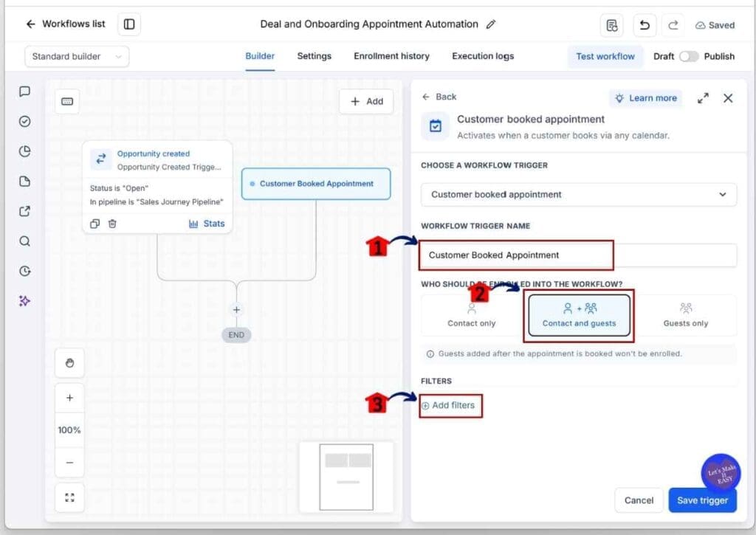Open the Choose a workflow trigger dropdown

pyautogui.click(x=579, y=195)
